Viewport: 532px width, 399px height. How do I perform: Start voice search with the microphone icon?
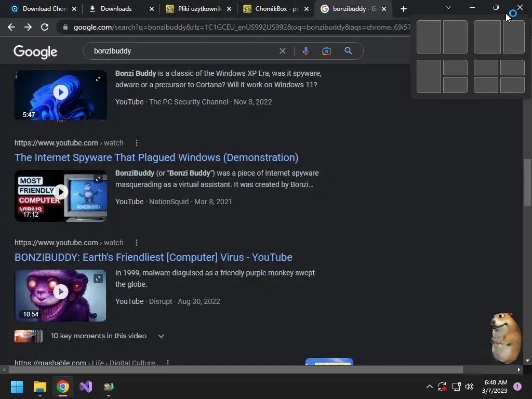click(x=305, y=51)
